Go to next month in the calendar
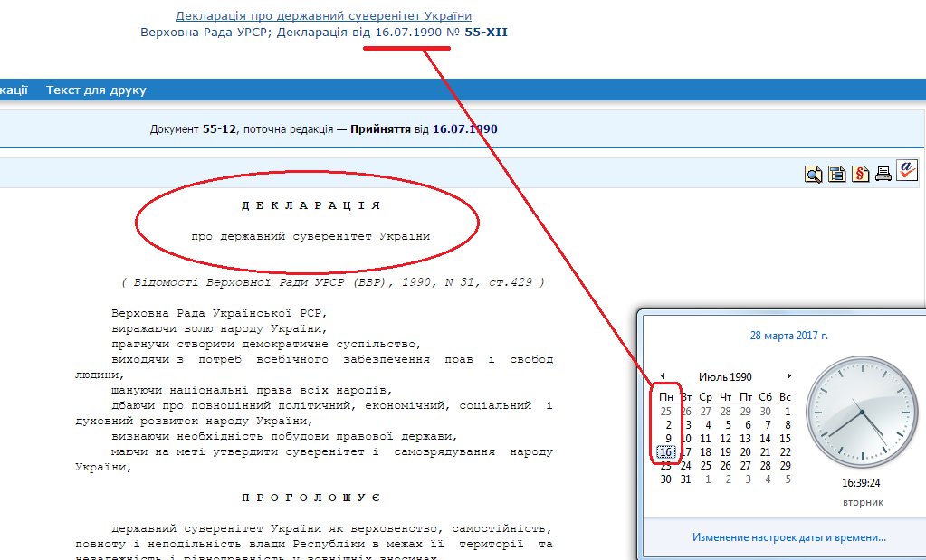Image resolution: width=926 pixels, height=560 pixels. 788,375
